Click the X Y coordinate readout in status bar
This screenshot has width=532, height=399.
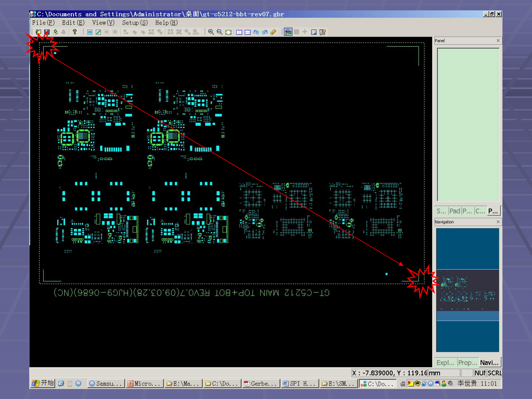389,373
